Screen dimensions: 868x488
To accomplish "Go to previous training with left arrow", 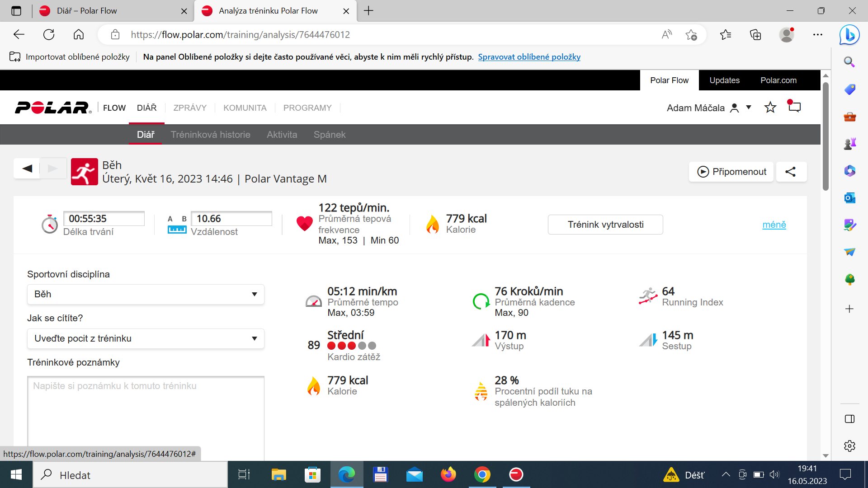I will 27,169.
